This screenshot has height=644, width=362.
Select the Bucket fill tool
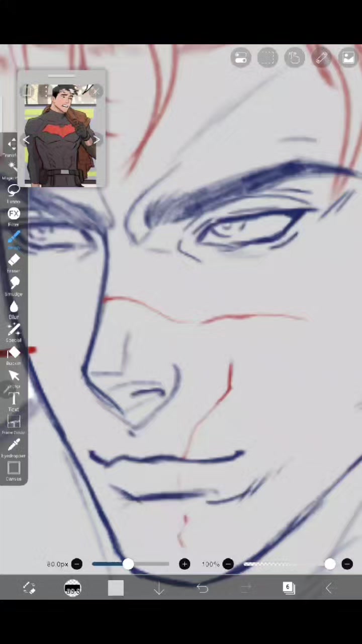click(14, 356)
